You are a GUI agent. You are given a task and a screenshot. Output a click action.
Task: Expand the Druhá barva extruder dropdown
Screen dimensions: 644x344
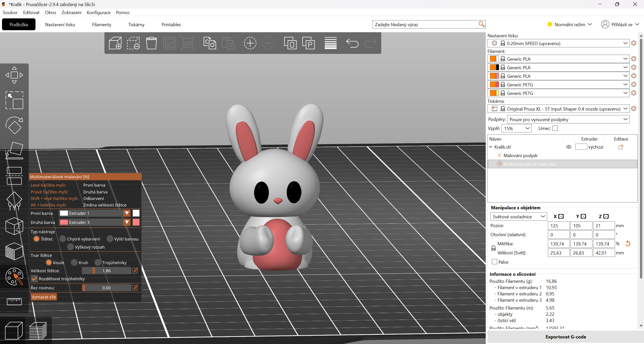(x=127, y=222)
